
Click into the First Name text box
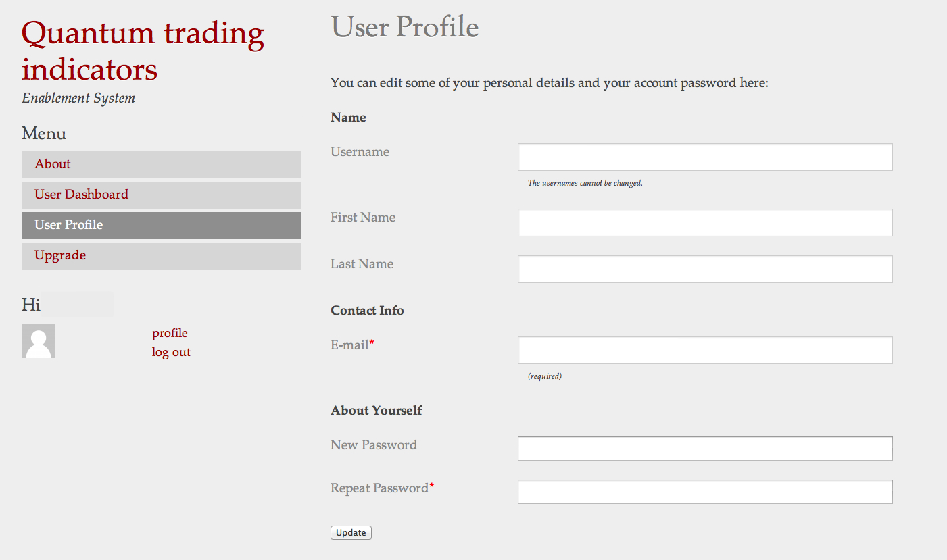click(704, 223)
